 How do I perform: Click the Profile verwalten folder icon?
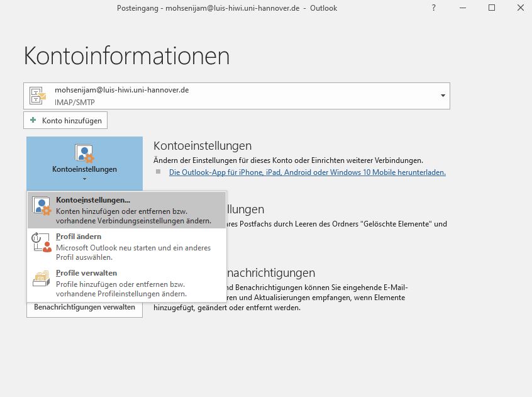(42, 278)
